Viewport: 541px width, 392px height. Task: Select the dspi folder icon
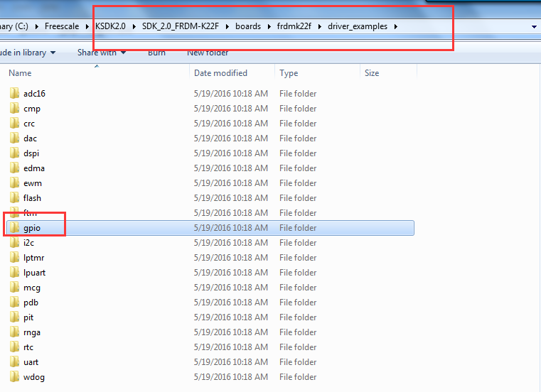tap(14, 153)
